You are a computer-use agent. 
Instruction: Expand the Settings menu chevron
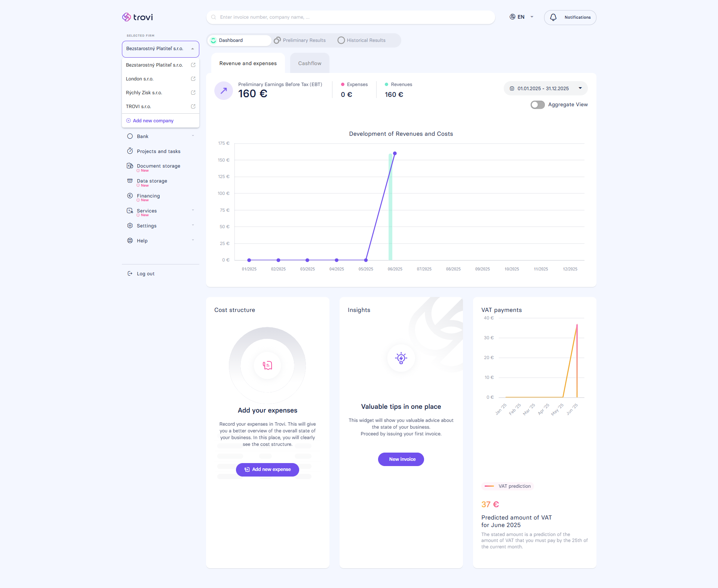(x=193, y=225)
